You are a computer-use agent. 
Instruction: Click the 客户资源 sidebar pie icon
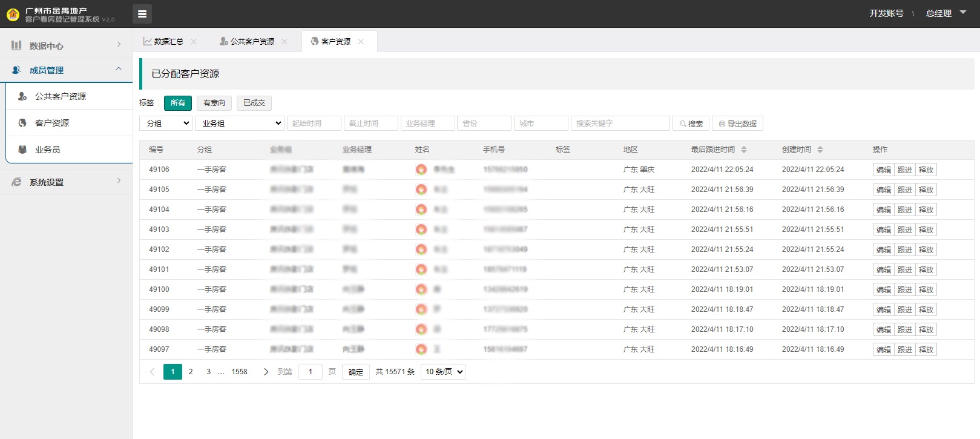pos(22,123)
